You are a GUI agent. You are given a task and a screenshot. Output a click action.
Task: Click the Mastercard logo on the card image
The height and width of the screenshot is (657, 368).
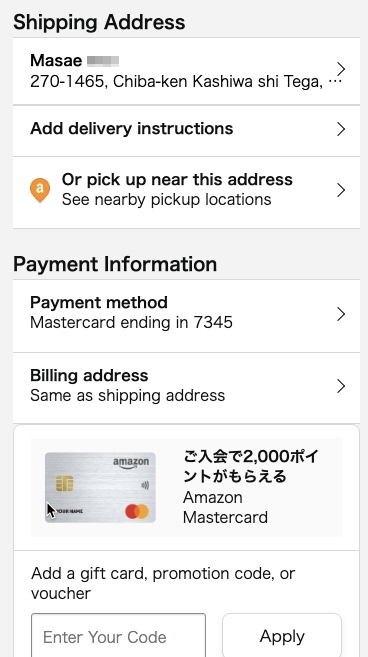pos(137,512)
